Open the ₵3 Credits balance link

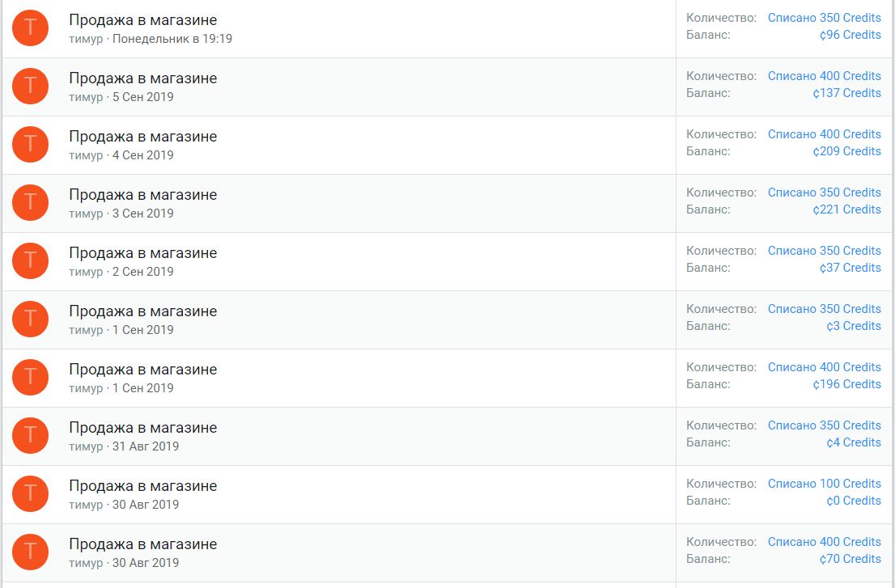[853, 326]
